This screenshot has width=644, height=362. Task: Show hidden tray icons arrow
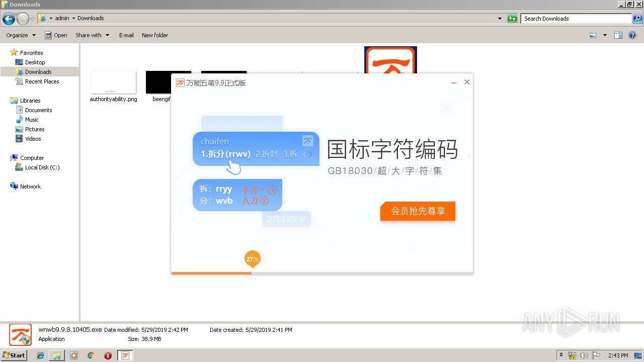(x=561, y=355)
